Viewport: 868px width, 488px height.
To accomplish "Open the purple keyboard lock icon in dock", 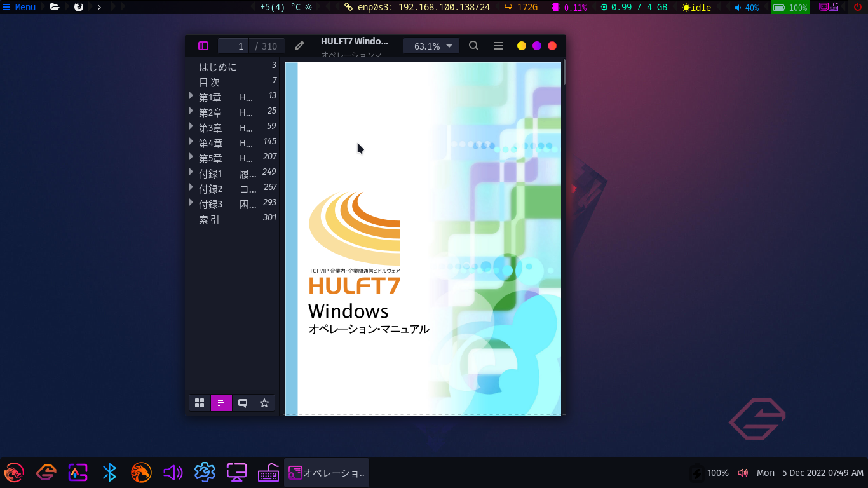I will pyautogui.click(x=268, y=473).
